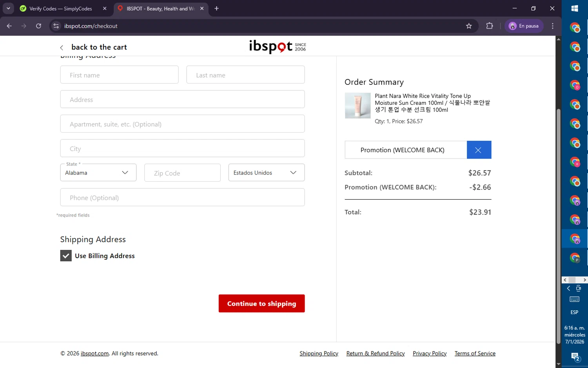Screen dimensions: 588x368
Task: Click the ibspot logo
Action: [278, 46]
